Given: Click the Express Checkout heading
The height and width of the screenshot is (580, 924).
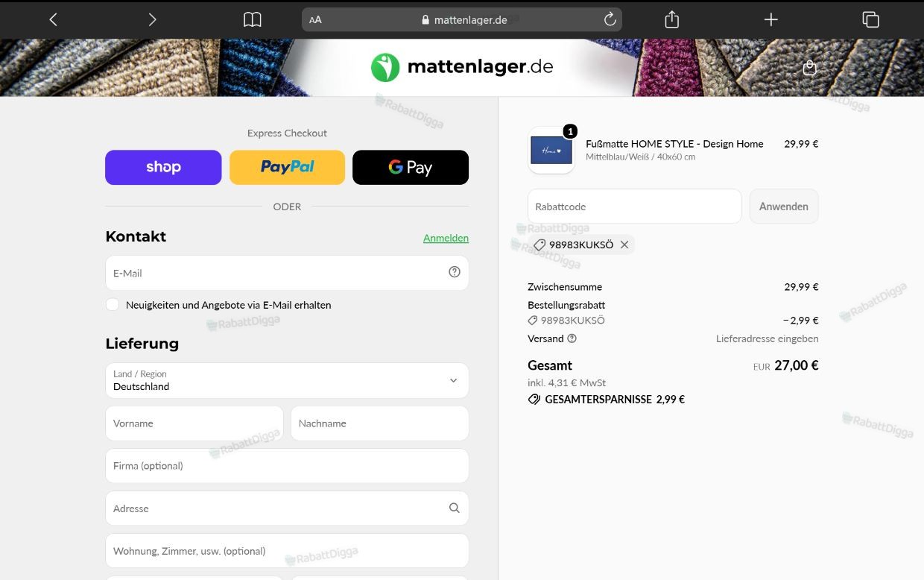Looking at the screenshot, I should click(287, 133).
